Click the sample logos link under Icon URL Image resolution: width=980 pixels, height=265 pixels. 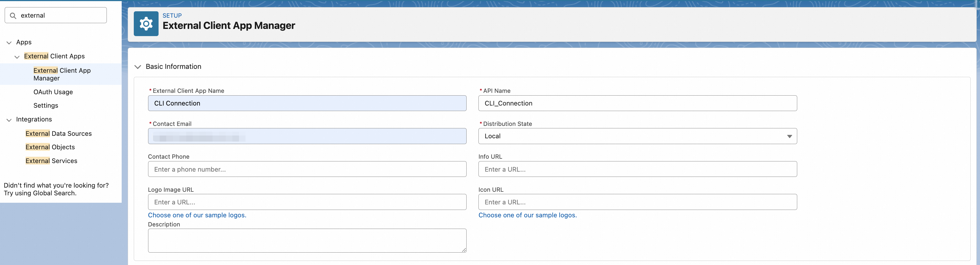[528, 215]
